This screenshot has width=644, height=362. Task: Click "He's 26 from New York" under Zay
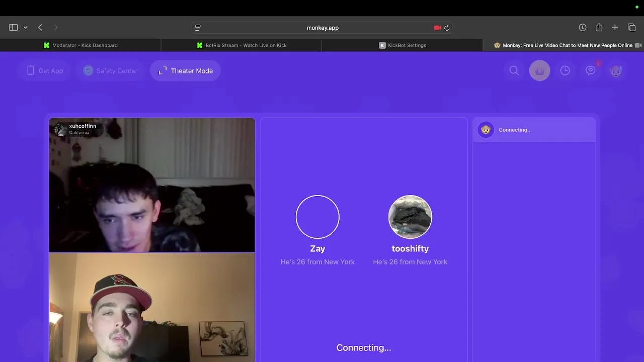(x=317, y=262)
